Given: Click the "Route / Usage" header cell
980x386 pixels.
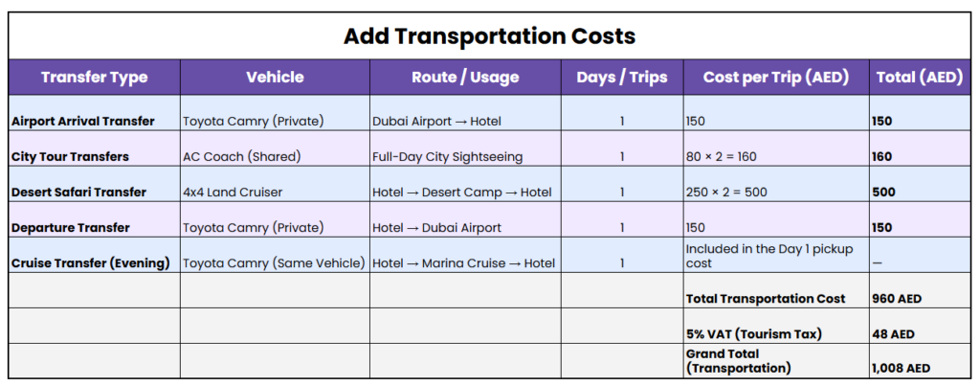Looking at the screenshot, I should 465,78.
